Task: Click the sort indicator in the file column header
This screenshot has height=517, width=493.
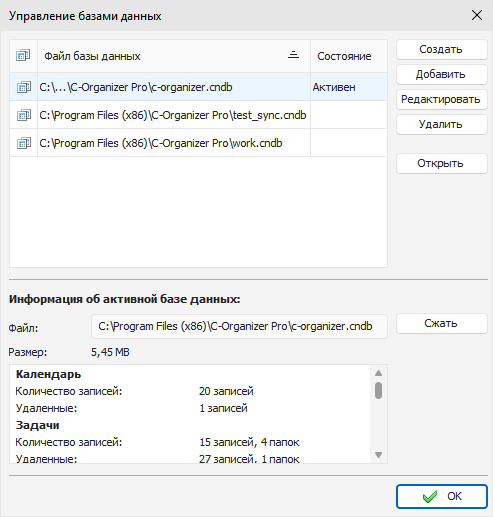Action: pyautogui.click(x=293, y=55)
